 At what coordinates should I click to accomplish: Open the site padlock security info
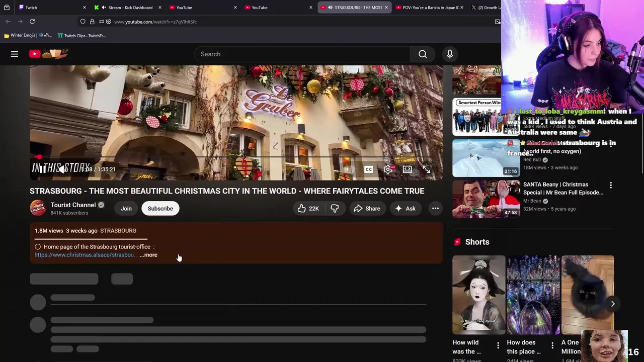(92, 22)
